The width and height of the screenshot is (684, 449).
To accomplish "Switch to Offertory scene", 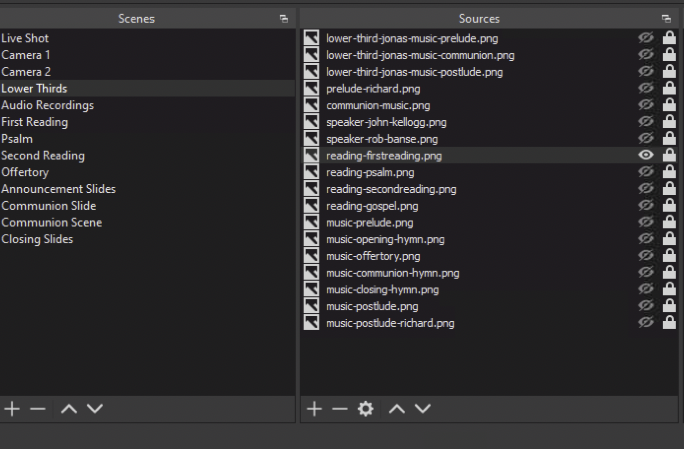I will (x=147, y=172).
